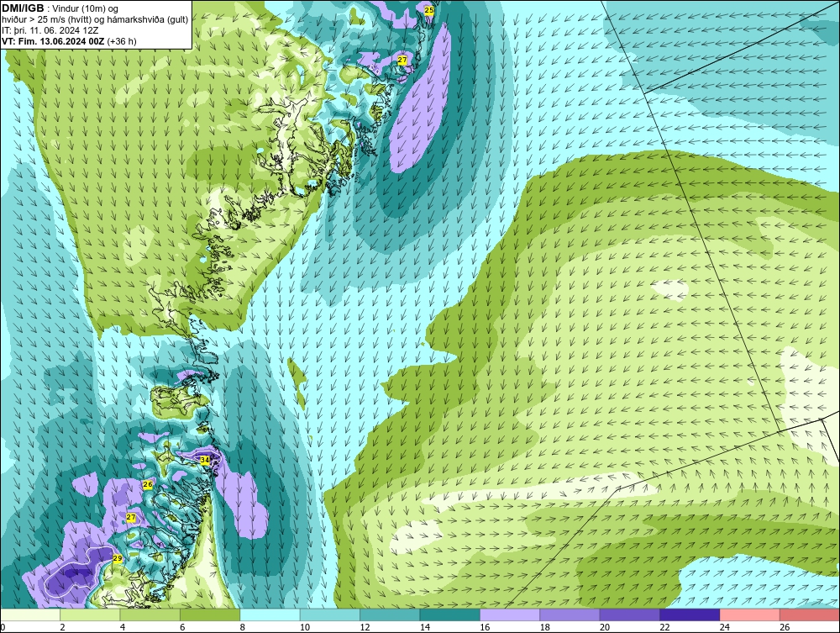
Task: Pick the 22–24 m/s deep indigo swatch
Action: (690, 615)
